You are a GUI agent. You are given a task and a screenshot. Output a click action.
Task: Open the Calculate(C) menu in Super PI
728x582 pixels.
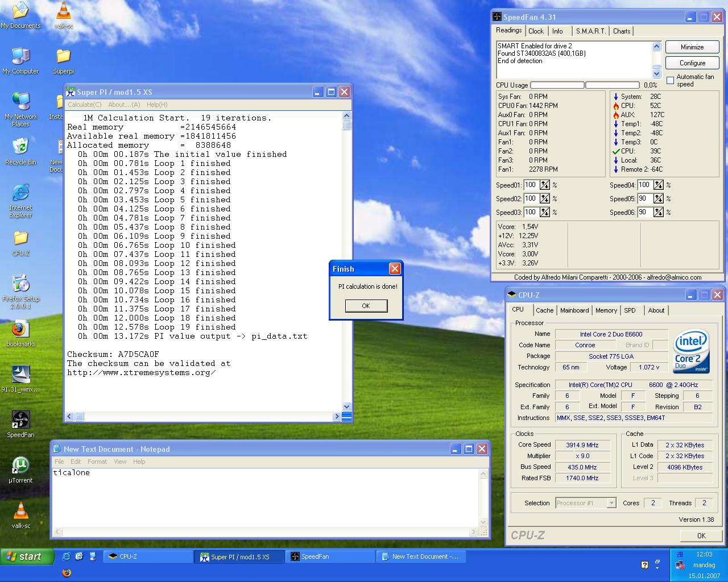click(84, 105)
